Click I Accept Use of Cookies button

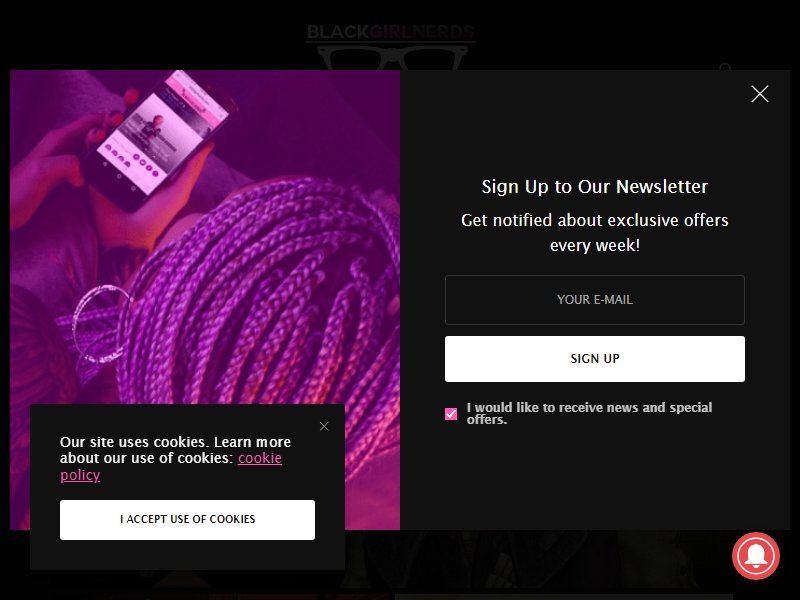pyautogui.click(x=187, y=519)
